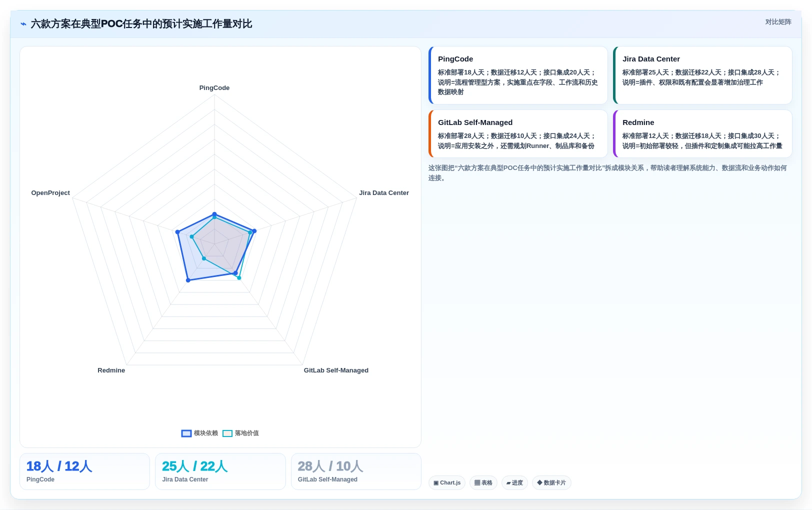Open the PingCode info card
Viewport: 812px width, 510px height.
tap(518, 75)
